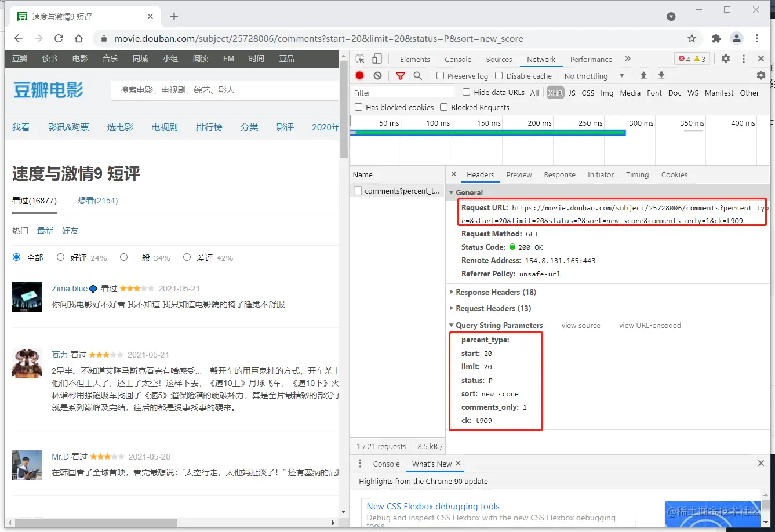Viewport: 775px width, 532px height.
Task: Enable the Preserve log checkbox
Action: 441,76
